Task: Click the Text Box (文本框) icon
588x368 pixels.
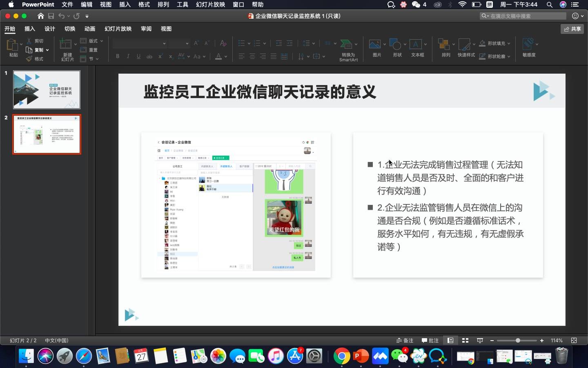Action: tap(416, 44)
